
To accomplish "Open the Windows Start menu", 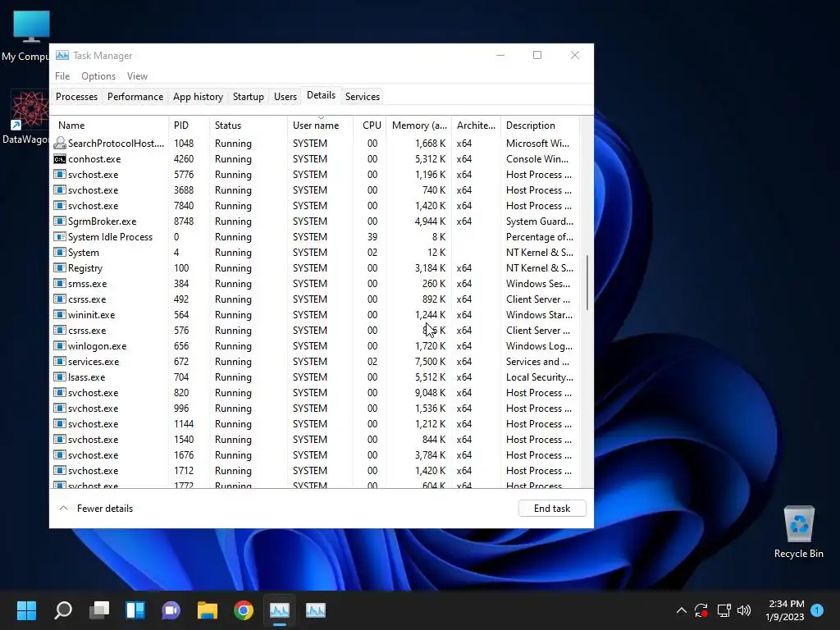I will pos(26,610).
